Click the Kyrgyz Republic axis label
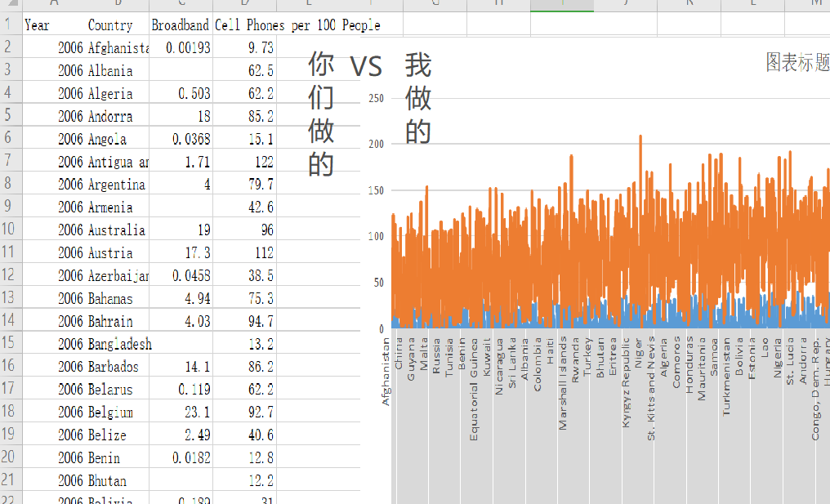Screen dimensions: 830x504 (x=627, y=382)
